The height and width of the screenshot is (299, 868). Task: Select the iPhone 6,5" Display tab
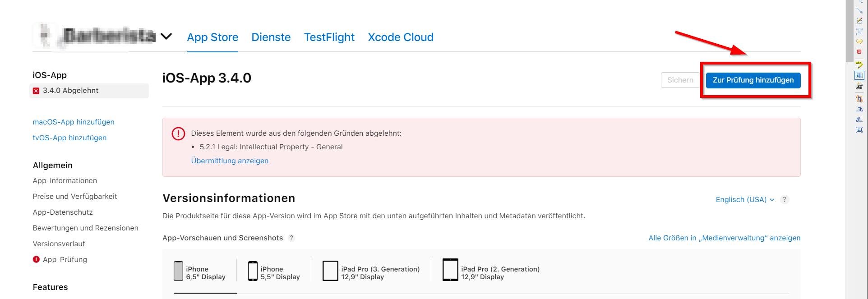200,272
